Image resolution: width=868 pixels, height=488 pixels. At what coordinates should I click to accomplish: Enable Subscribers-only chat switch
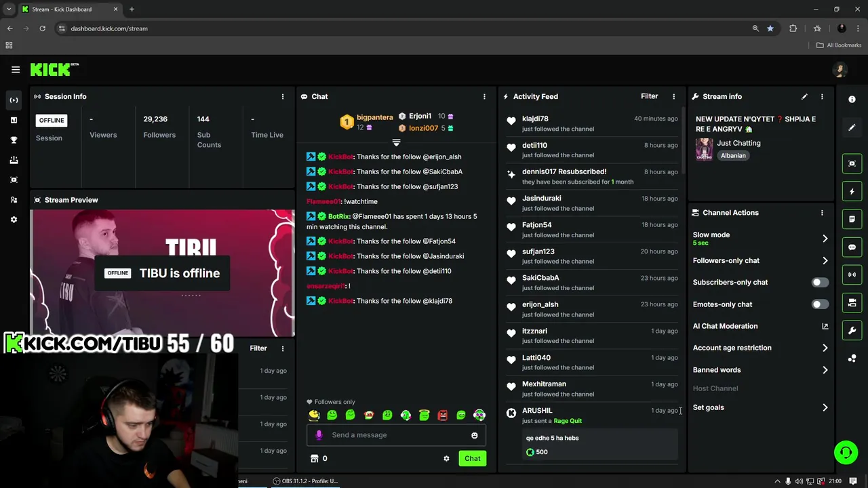point(820,283)
